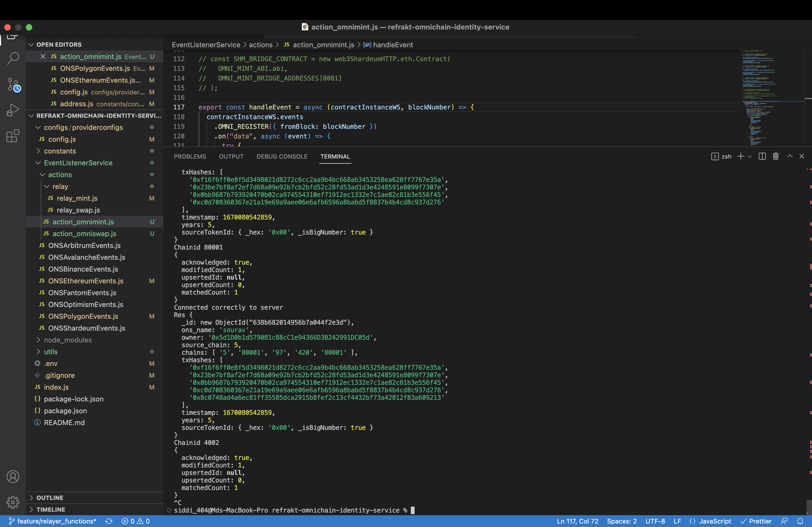Click the feedback icon in status bar
This screenshot has width=812, height=527.
point(784,521)
